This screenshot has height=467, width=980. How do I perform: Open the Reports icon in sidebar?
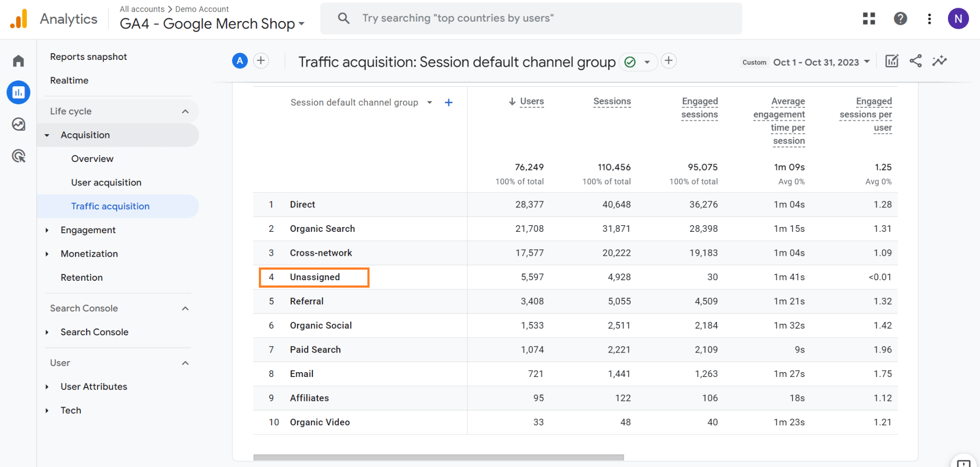click(x=18, y=92)
